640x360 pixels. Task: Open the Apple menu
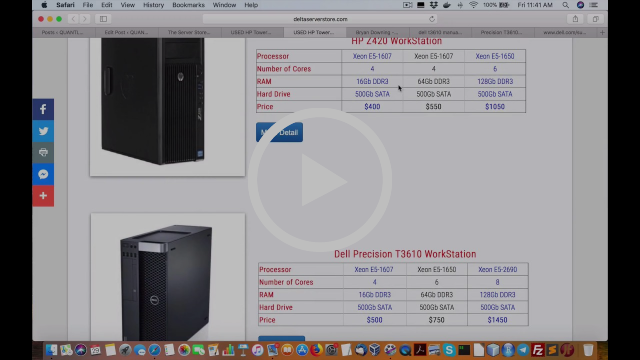pyautogui.click(x=44, y=5)
